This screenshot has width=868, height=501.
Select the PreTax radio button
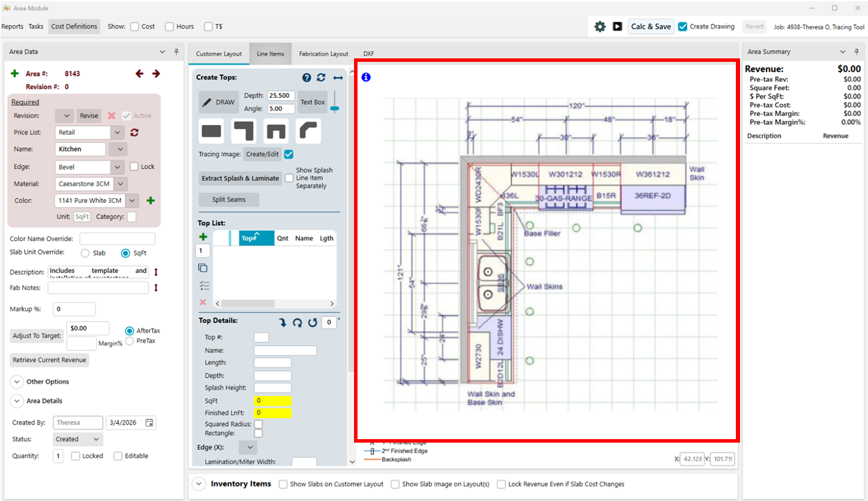[x=129, y=340]
